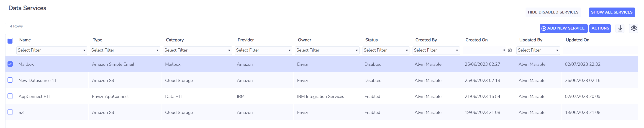Click the Add New Service button
644x128 pixels.
[x=563, y=28]
